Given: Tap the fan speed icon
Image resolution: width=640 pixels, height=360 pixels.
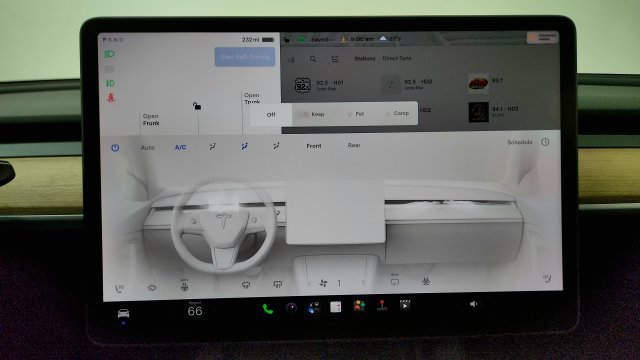Looking at the screenshot, I should 323,283.
